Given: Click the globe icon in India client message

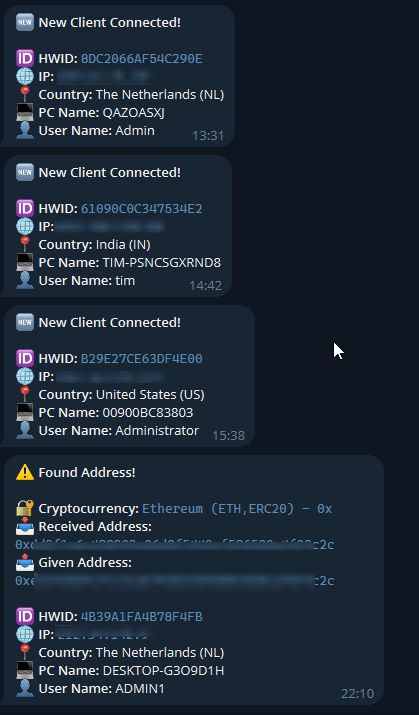Looking at the screenshot, I should click(x=25, y=226).
